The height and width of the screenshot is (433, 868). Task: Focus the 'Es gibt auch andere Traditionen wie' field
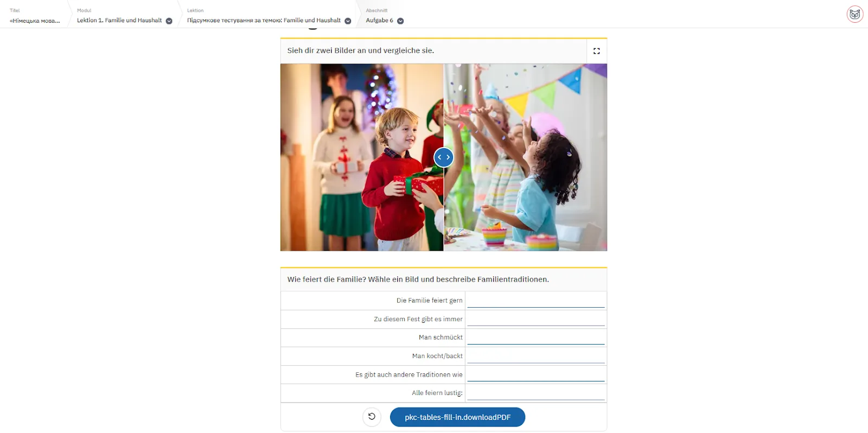536,374
